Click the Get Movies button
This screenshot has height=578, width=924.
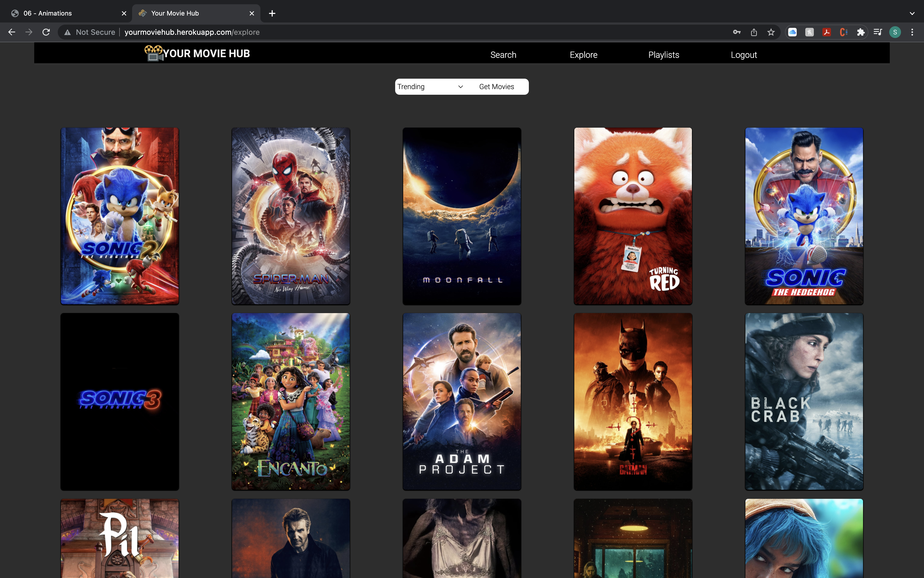(496, 87)
